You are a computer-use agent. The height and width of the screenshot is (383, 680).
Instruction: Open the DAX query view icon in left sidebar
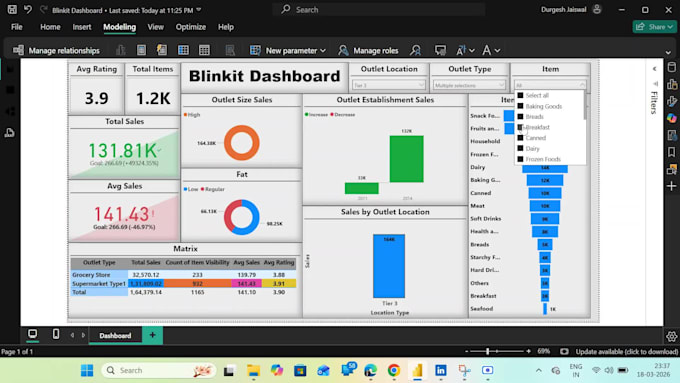coord(10,133)
